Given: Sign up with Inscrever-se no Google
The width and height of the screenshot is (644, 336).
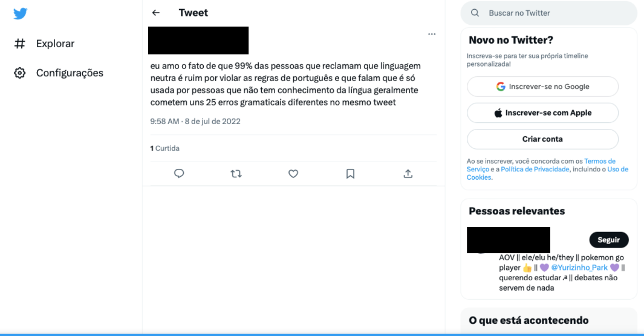Looking at the screenshot, I should tap(542, 87).
